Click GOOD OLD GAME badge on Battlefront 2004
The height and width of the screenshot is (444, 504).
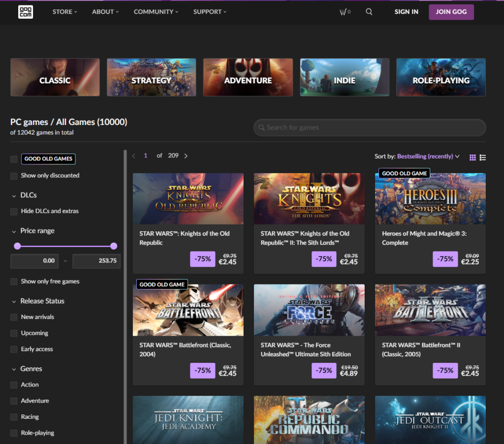pyautogui.click(x=162, y=285)
